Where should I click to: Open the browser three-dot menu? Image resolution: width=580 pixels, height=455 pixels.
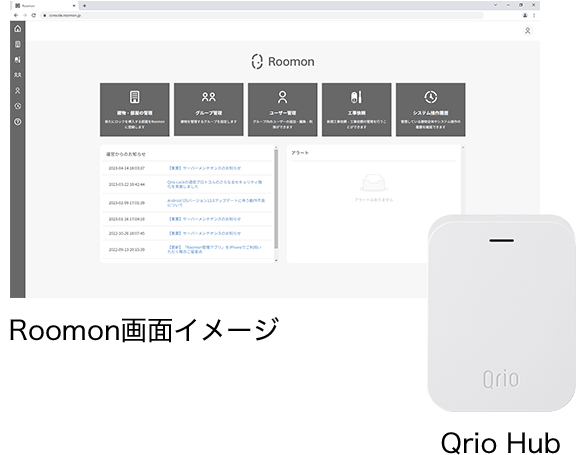[x=534, y=15]
